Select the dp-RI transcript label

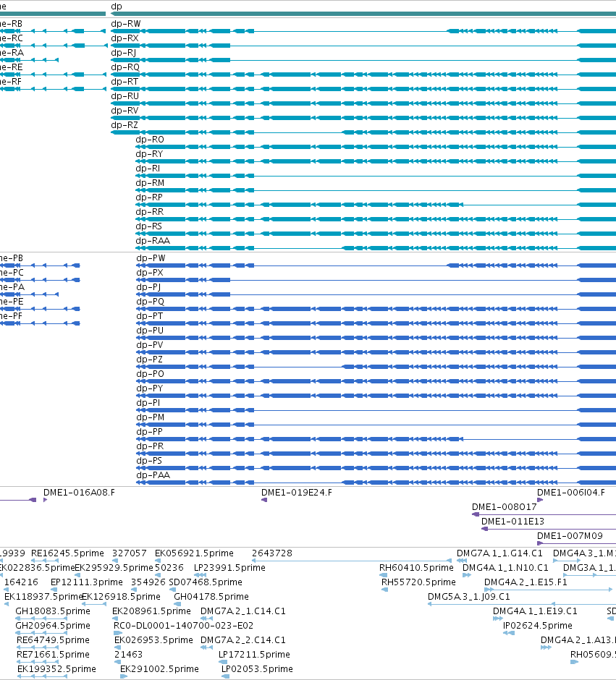[x=148, y=169]
